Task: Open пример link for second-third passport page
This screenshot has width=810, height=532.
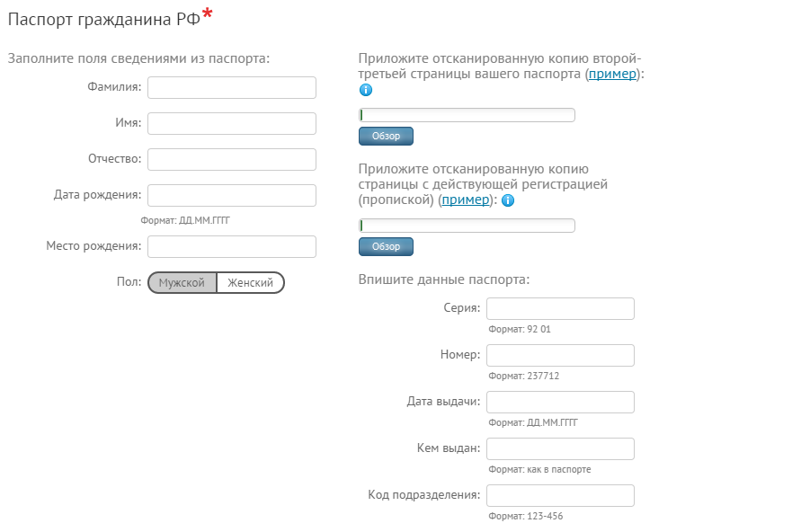Action: (612, 74)
